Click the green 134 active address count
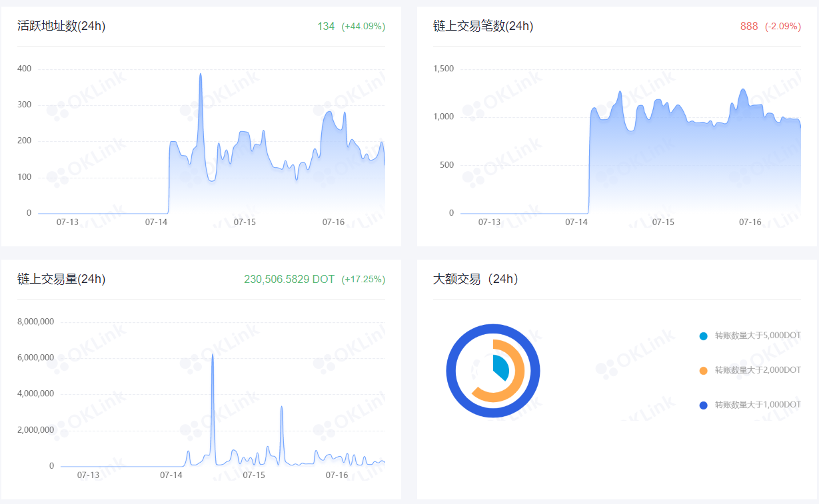 (326, 26)
